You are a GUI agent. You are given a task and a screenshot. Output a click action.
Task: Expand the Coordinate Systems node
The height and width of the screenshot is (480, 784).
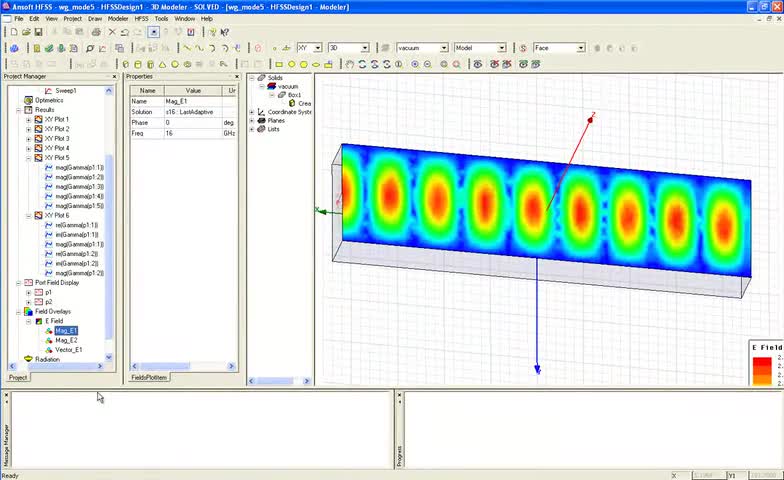click(x=252, y=112)
